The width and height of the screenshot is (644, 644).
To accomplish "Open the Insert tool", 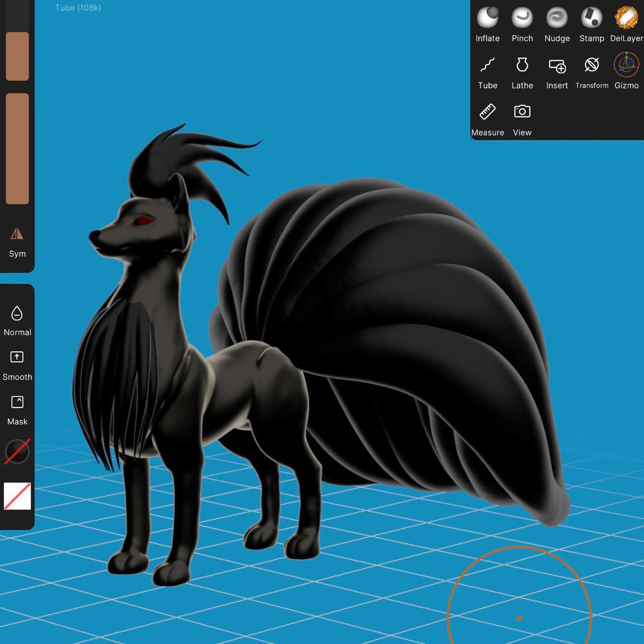I will click(x=557, y=72).
